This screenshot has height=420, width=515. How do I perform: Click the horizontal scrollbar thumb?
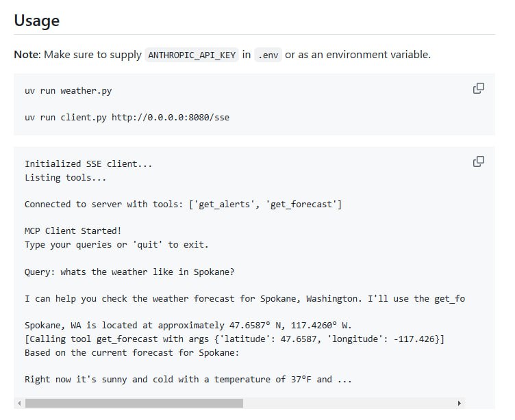134,404
